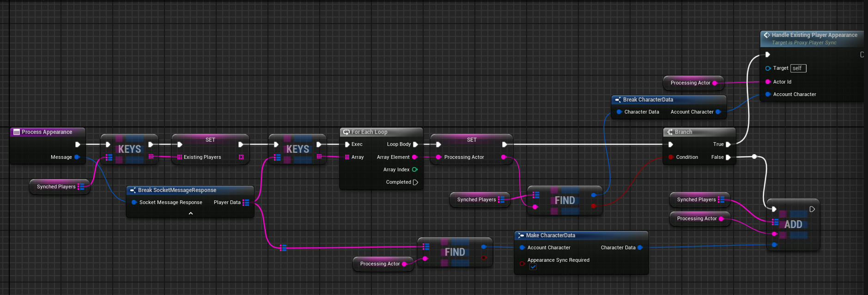Select the Existing Players label on SET node
Viewport: 868px width, 295px height.
pos(202,157)
